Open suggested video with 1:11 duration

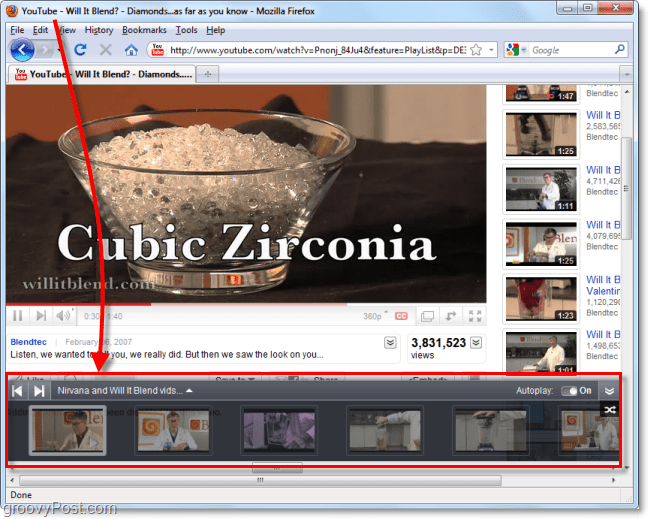point(541,189)
